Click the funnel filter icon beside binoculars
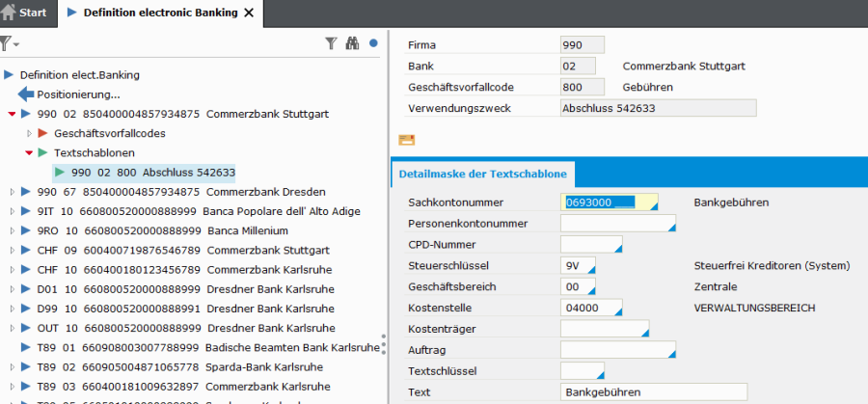The image size is (868, 404). coord(331,43)
